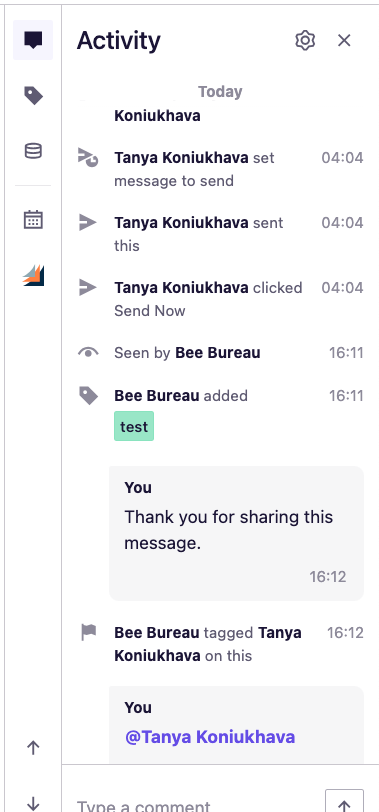Select the scheduled send icon at 04:04

[88, 157]
